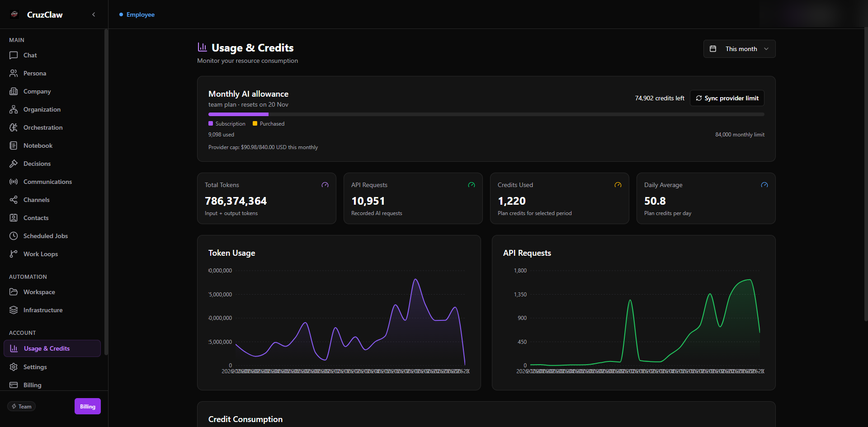Click the main page vertical scrollbar
Image resolution: width=868 pixels, height=427 pixels.
pos(866,174)
